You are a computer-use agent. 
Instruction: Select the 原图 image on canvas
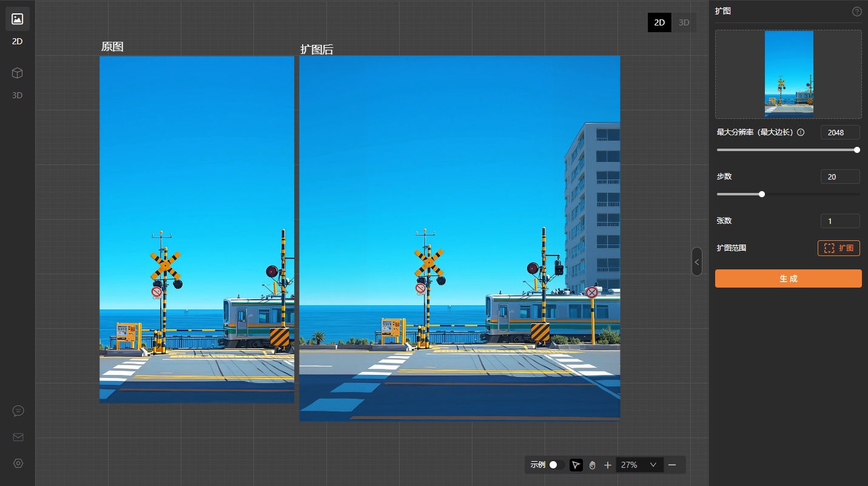click(197, 229)
